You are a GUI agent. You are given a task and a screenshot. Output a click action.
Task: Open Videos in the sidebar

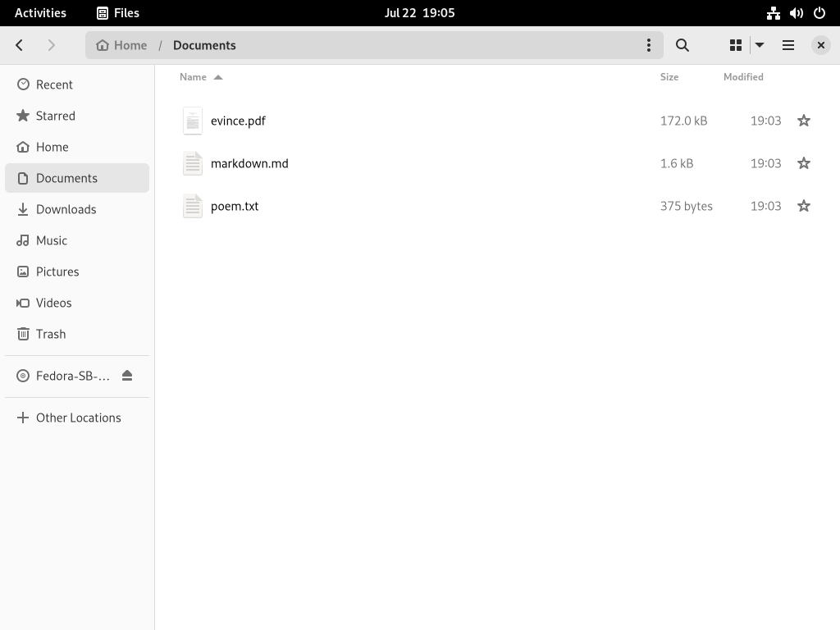[77, 302]
